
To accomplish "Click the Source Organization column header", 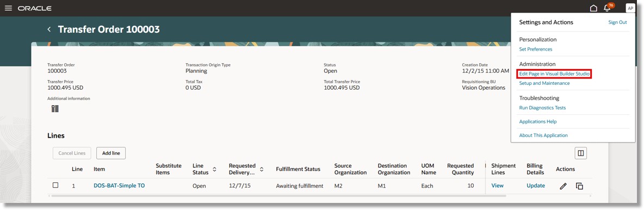I will pyautogui.click(x=350, y=169).
